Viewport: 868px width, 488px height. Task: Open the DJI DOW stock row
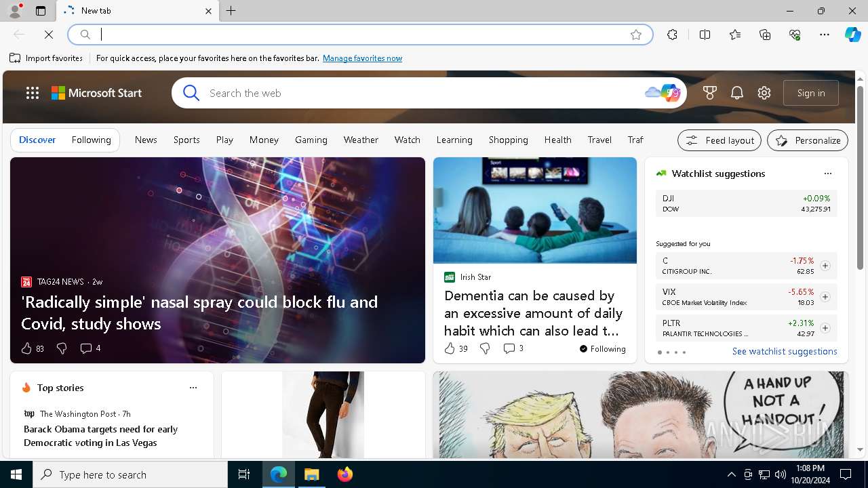coord(747,203)
